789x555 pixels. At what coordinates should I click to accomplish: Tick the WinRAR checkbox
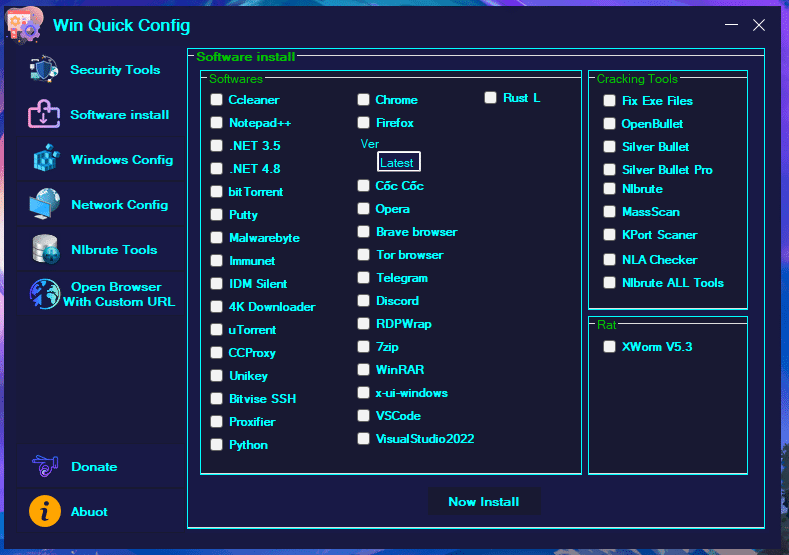[363, 369]
